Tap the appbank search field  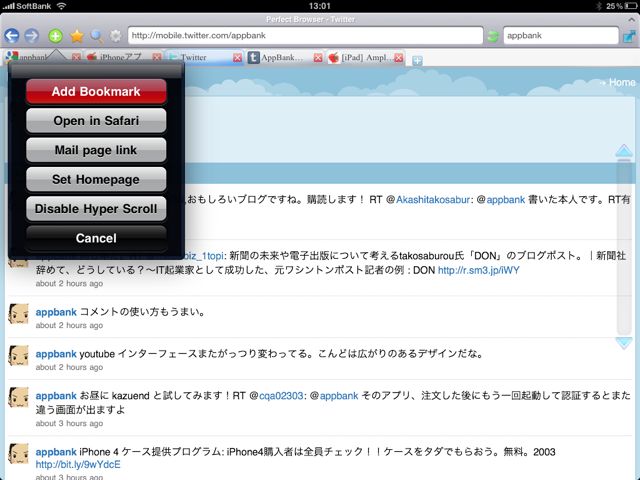coord(561,36)
